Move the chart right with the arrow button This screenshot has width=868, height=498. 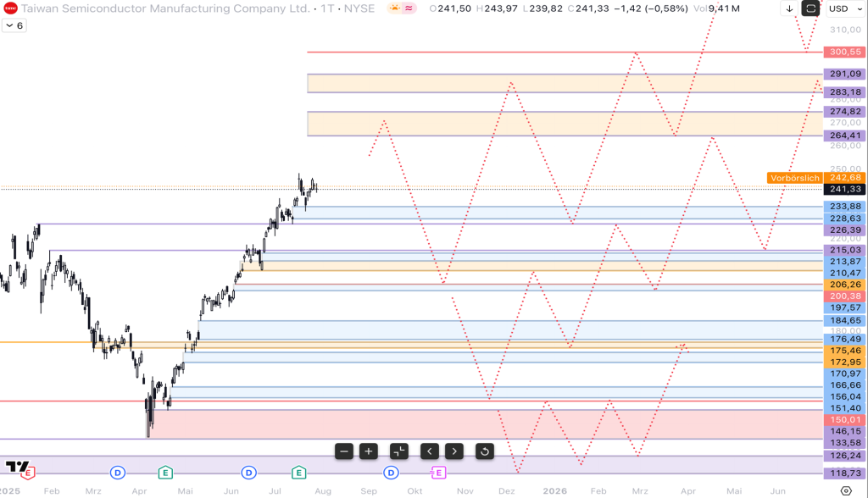click(454, 451)
